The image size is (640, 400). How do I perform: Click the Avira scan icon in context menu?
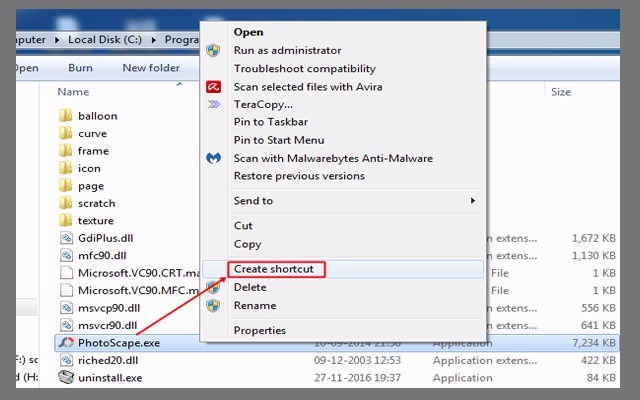point(213,87)
